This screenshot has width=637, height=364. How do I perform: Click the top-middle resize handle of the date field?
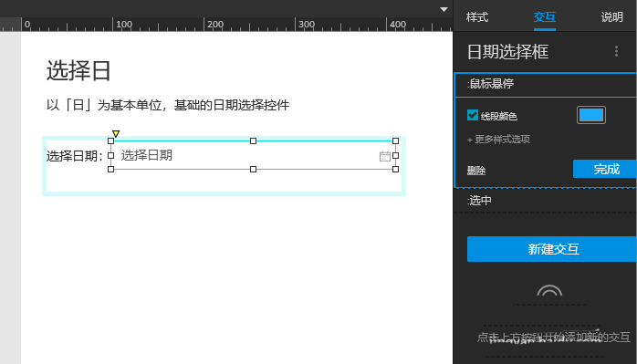pos(253,141)
